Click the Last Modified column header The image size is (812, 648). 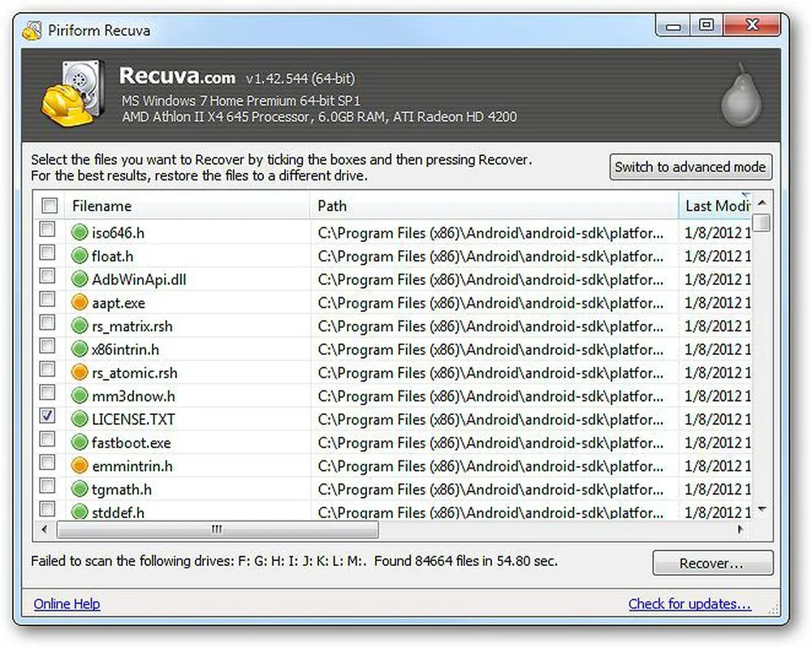pyautogui.click(x=715, y=206)
